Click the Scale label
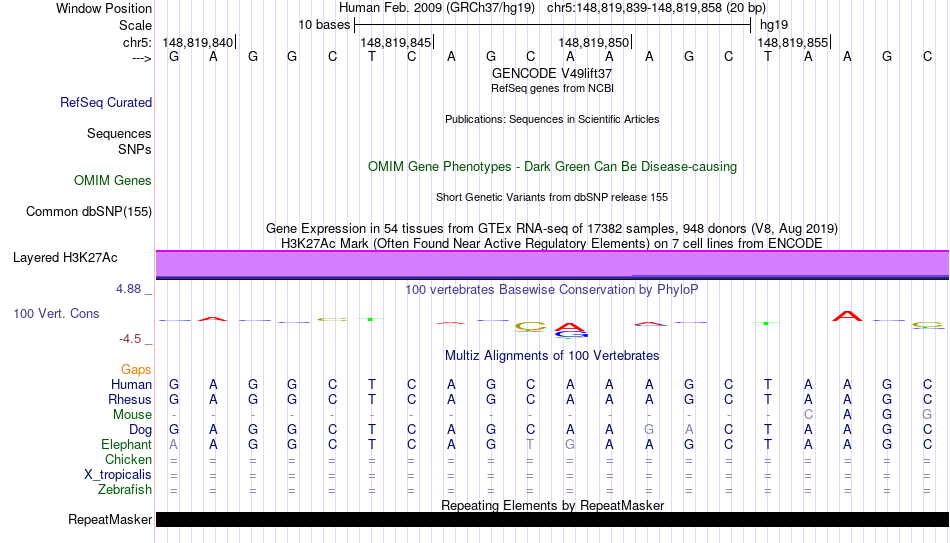The width and height of the screenshot is (950, 543). [135, 25]
